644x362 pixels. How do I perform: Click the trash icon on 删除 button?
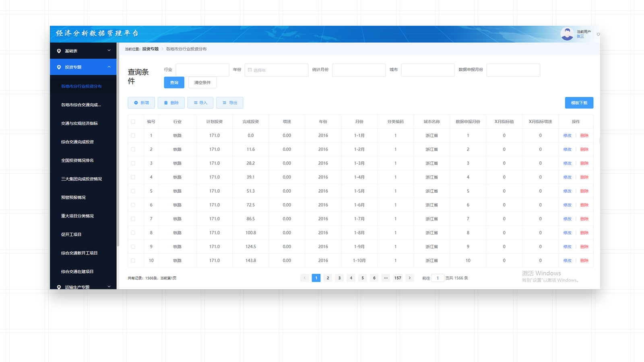tap(166, 103)
